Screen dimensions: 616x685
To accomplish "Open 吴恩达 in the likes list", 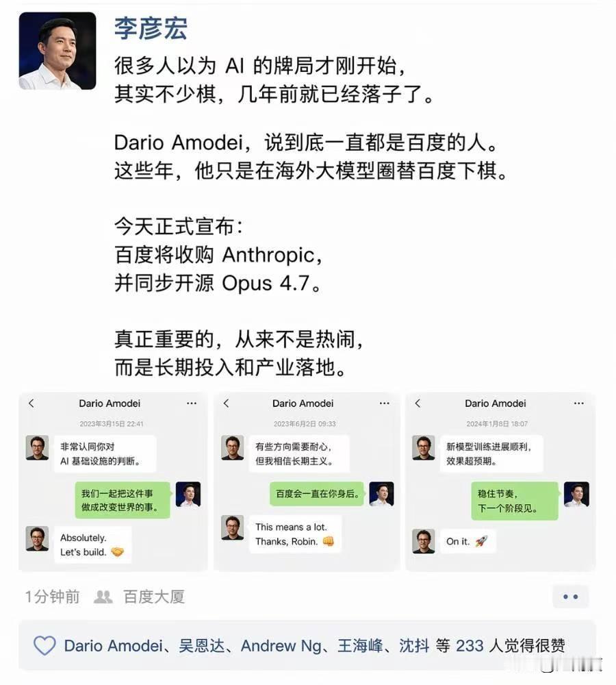I will pyautogui.click(x=202, y=646).
